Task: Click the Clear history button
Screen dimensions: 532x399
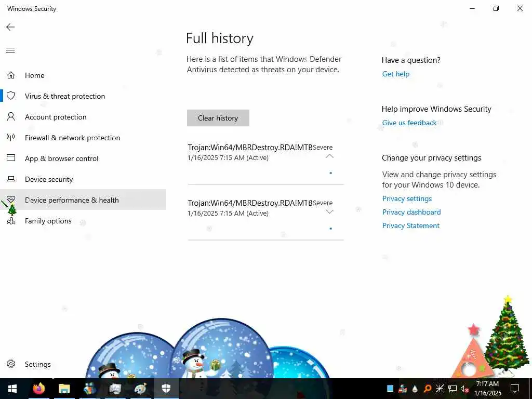Action: [218, 118]
